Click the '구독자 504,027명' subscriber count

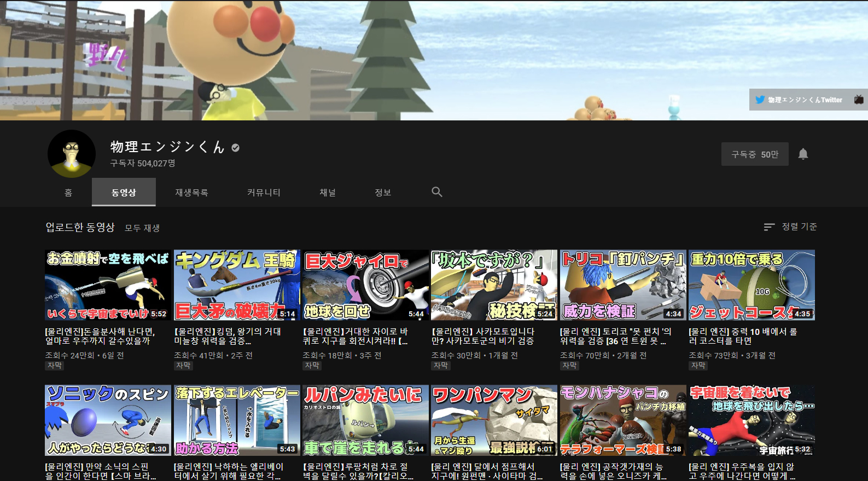click(x=143, y=163)
